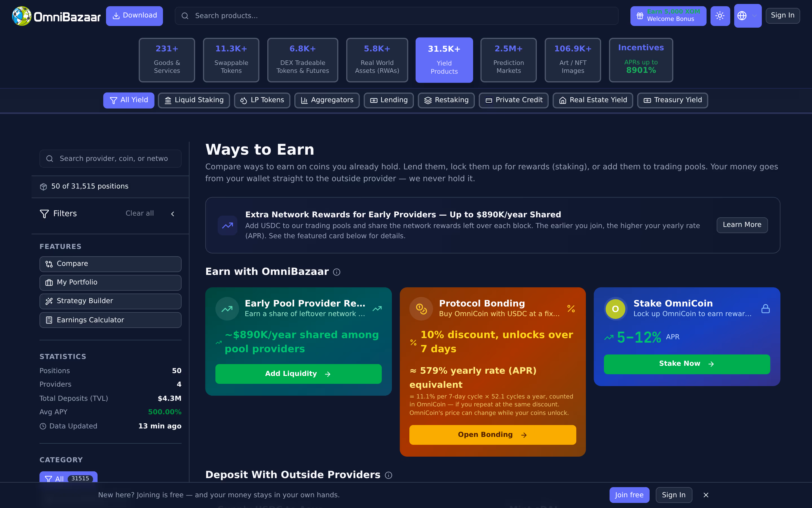The image size is (812, 508).
Task: Focus the Search products field
Action: pyautogui.click(x=397, y=16)
